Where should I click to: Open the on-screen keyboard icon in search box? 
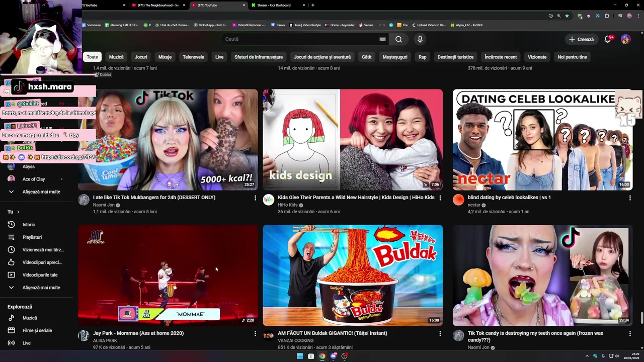pos(382,39)
